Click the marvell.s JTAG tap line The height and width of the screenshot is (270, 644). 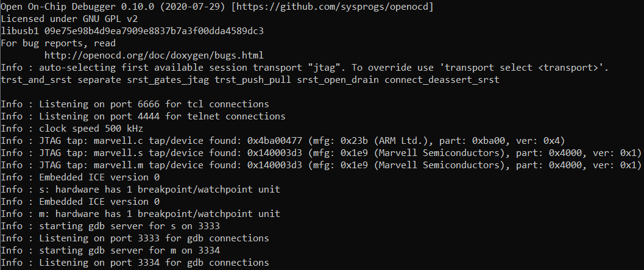pos(320,152)
